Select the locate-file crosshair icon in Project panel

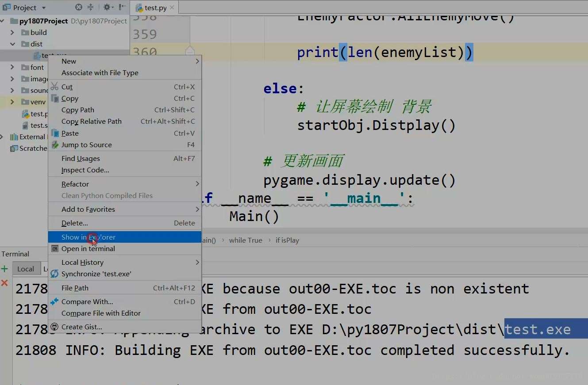tap(78, 7)
